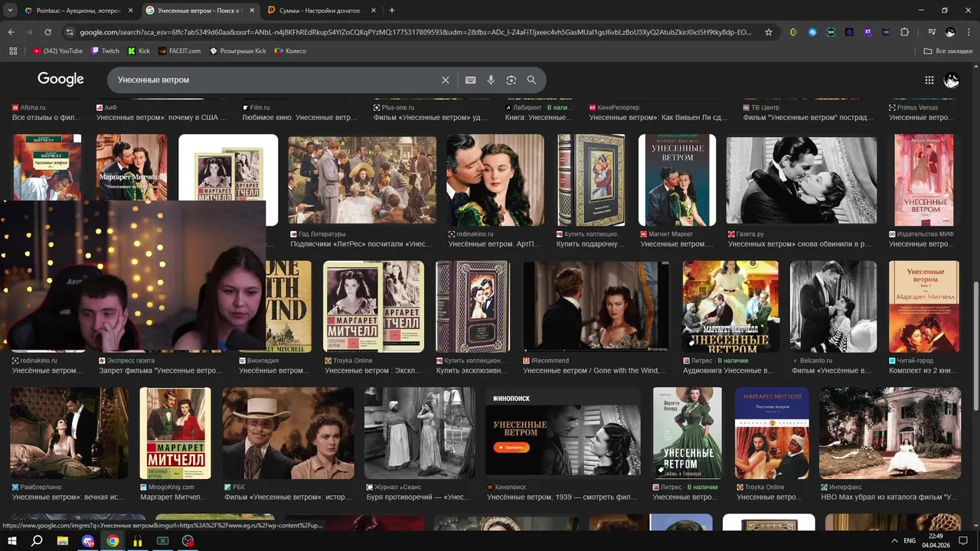Focus the Google search field

(x=276, y=80)
